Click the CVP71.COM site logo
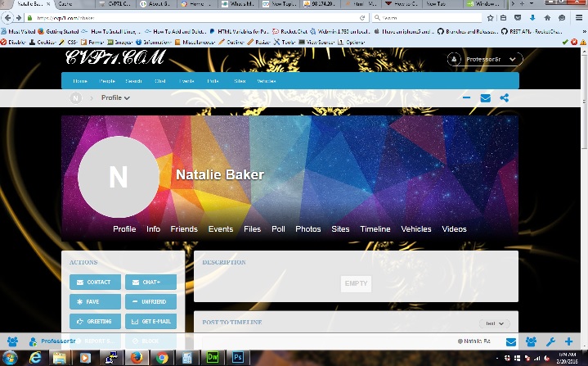The height and width of the screenshot is (366, 588). [115, 57]
